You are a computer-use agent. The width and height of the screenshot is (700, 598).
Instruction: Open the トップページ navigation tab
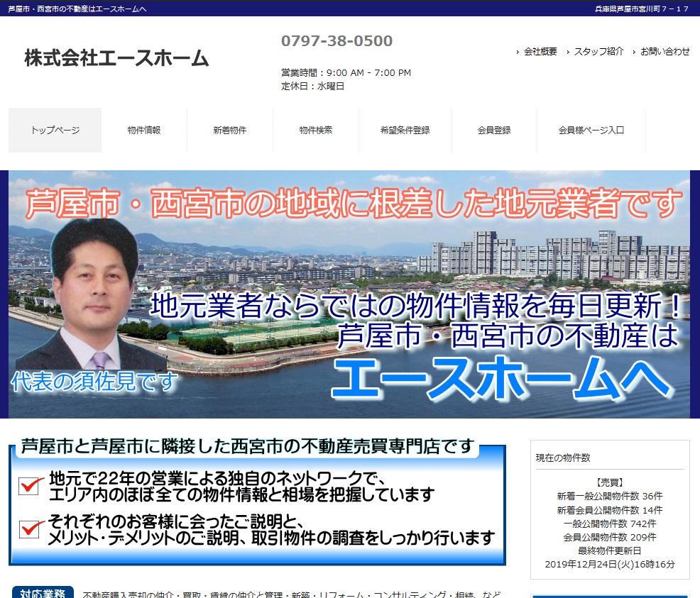(55, 131)
